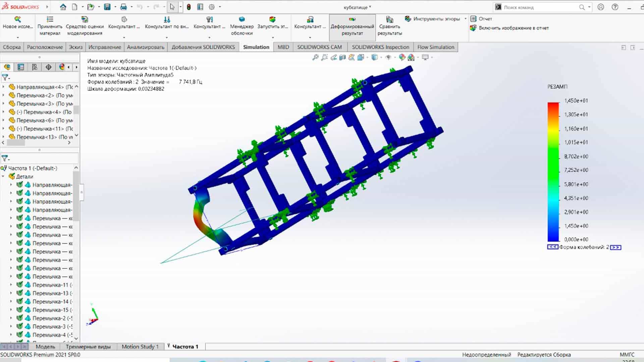Open the Motion Study 1 tab
644x362 pixels.
tap(140, 347)
